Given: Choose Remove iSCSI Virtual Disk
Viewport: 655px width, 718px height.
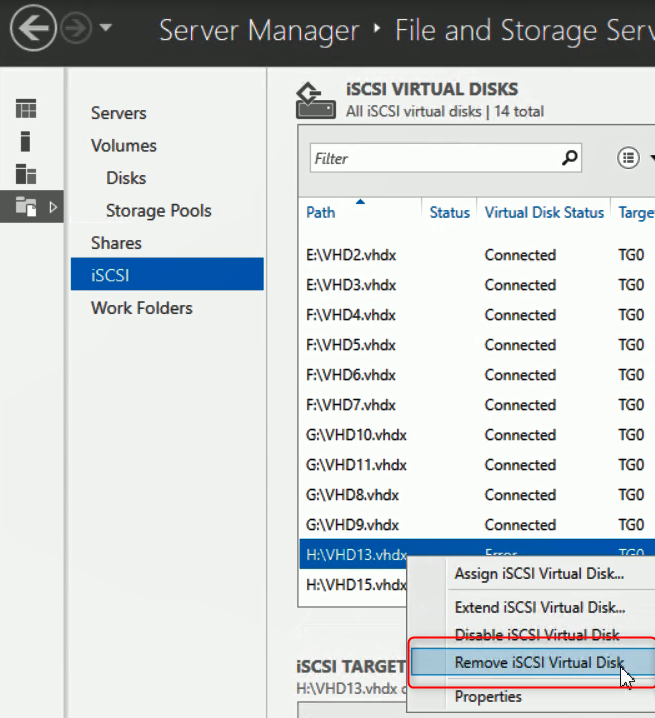Looking at the screenshot, I should pyautogui.click(x=537, y=662).
